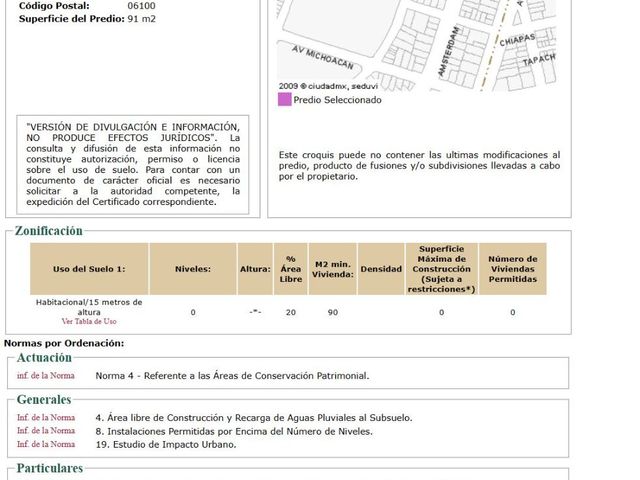Click the '2009 © ciudadmx, seduvi' map credit
Image resolution: width=640 pixels, height=480 pixels.
pyautogui.click(x=328, y=86)
